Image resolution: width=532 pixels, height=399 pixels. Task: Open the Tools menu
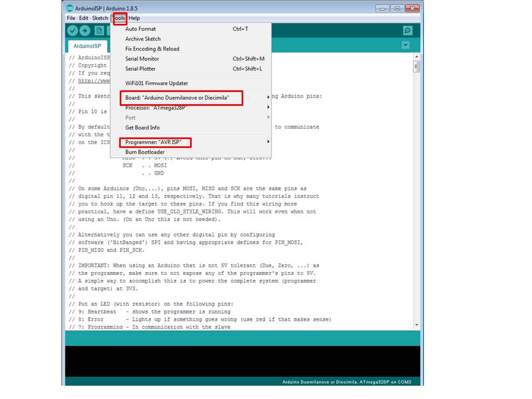120,18
